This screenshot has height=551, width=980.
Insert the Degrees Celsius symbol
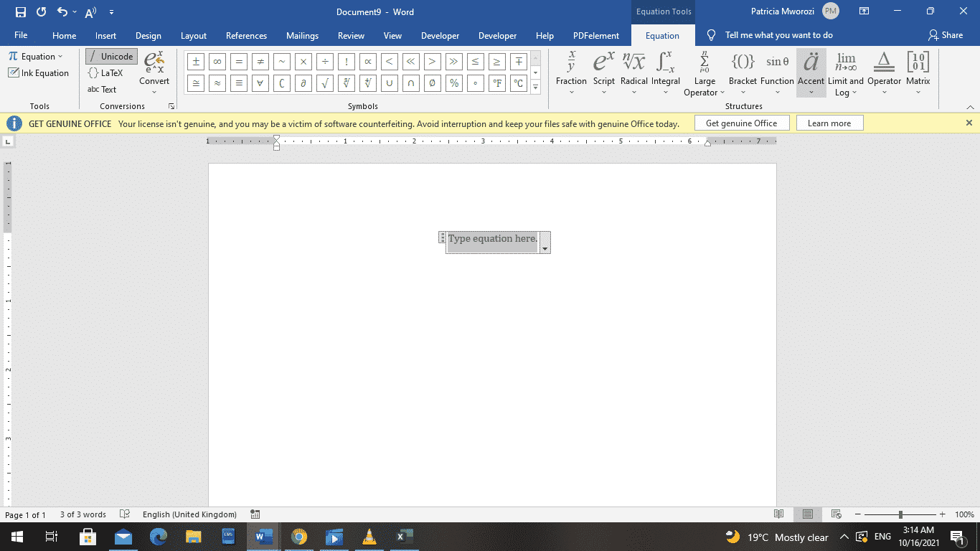pyautogui.click(x=518, y=83)
